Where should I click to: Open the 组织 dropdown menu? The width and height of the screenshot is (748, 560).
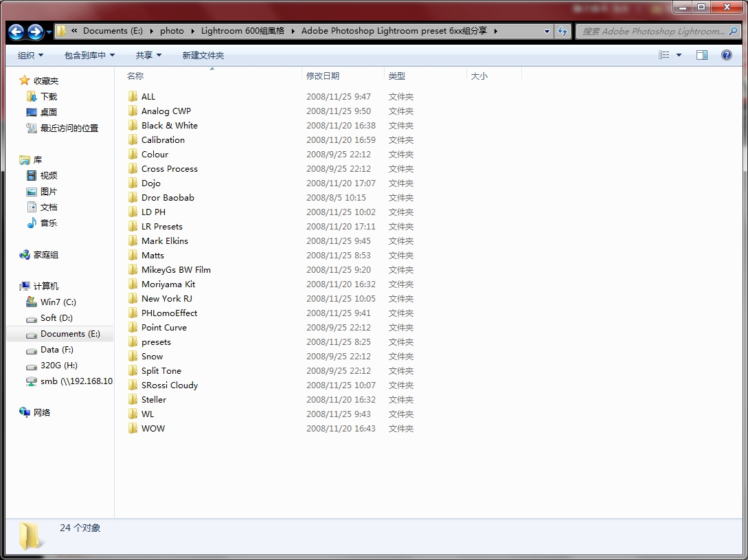click(x=30, y=56)
